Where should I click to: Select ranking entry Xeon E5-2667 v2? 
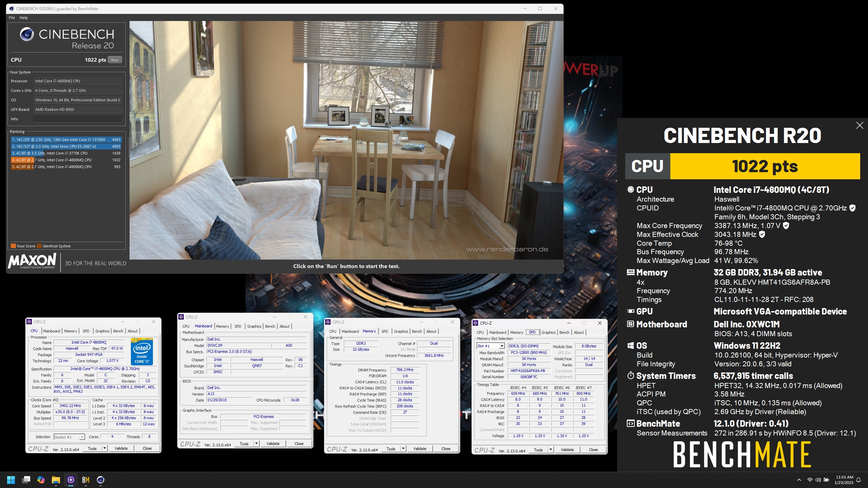(x=66, y=146)
